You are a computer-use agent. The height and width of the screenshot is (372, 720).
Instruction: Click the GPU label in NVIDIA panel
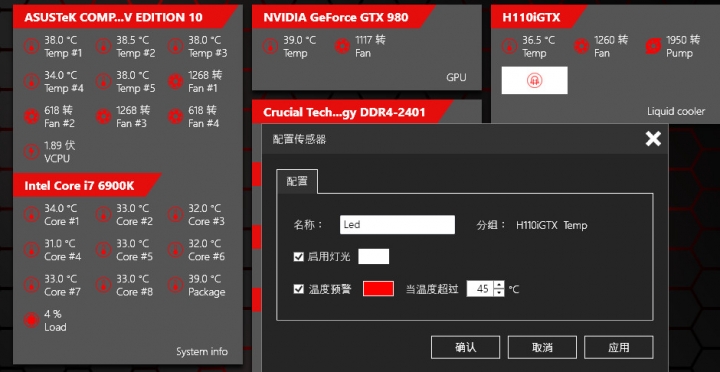[x=456, y=77]
